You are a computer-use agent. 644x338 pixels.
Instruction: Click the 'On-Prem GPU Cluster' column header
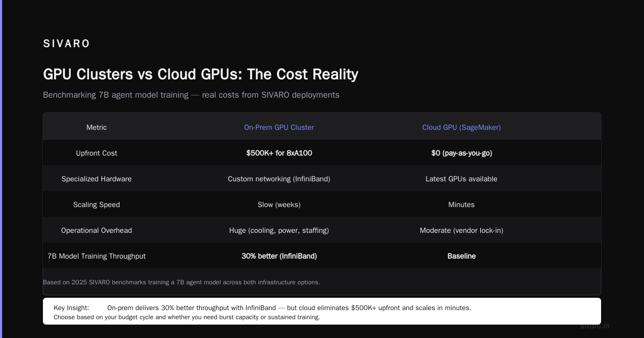coord(279,127)
